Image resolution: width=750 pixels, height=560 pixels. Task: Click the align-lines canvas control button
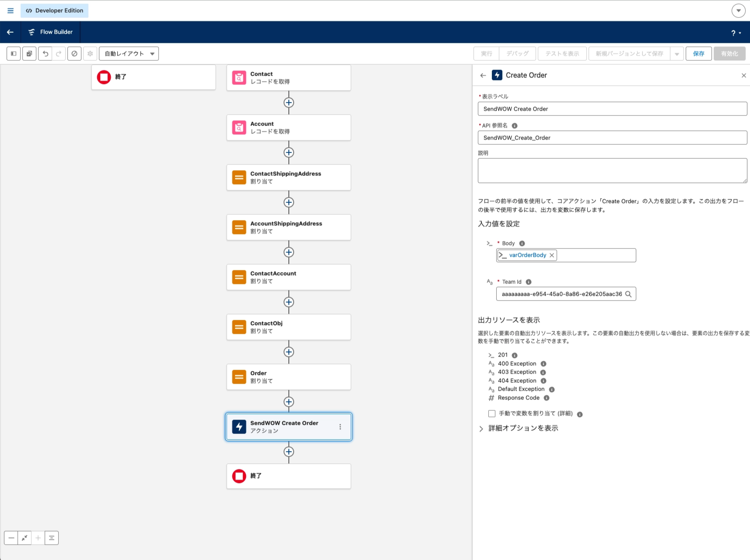tap(52, 538)
